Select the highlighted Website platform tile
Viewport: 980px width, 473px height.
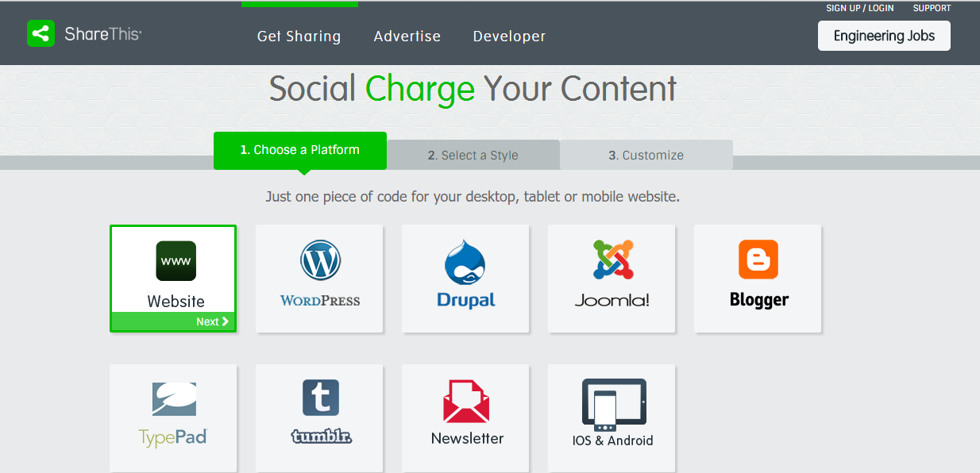173,279
